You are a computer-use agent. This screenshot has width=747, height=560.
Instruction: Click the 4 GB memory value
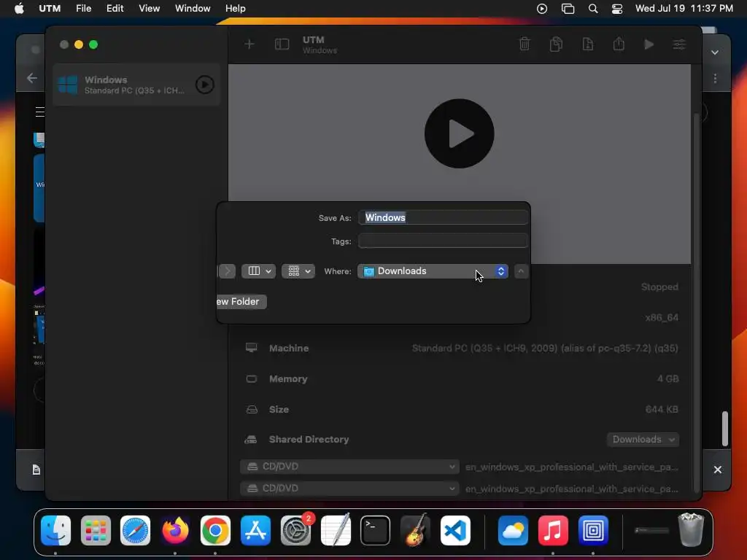tap(668, 378)
